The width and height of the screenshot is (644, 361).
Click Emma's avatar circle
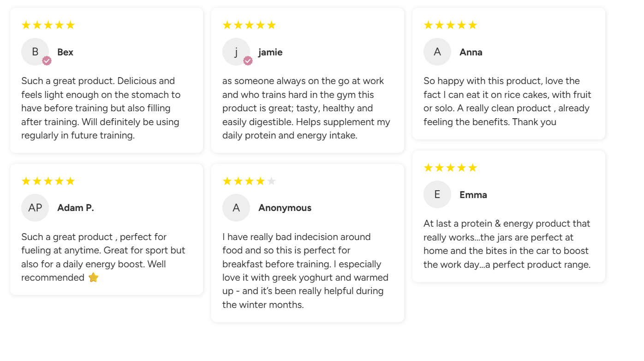click(437, 194)
